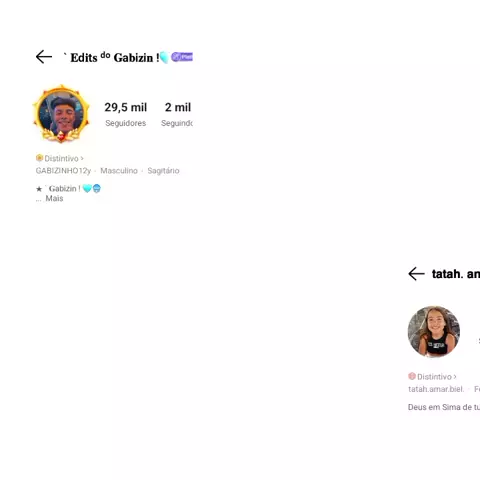
Task: Tap the red Distintivo badge icon
Action: pos(412,376)
